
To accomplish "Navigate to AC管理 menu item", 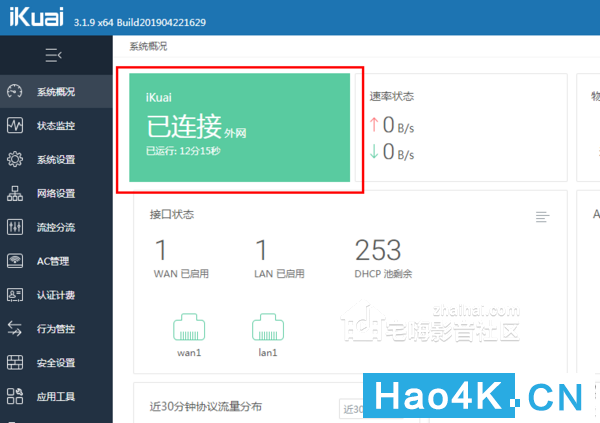I will click(x=56, y=261).
